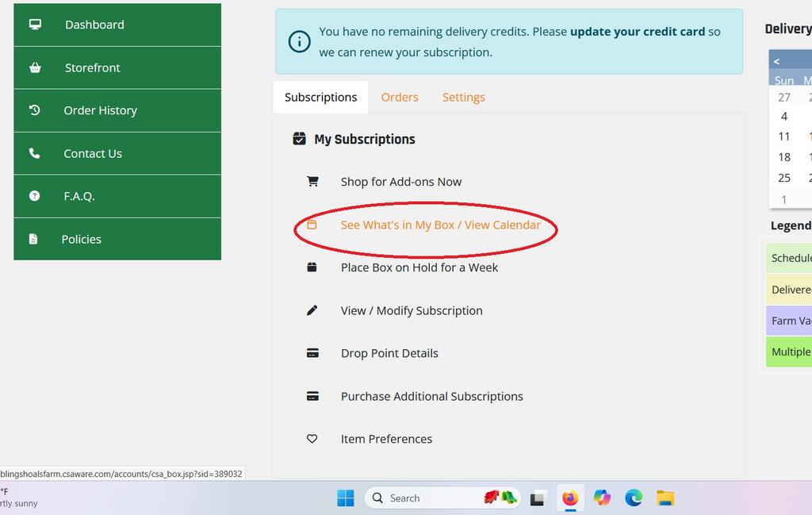Switch to the Subscriptions tab
This screenshot has width=812, height=515.
click(320, 98)
